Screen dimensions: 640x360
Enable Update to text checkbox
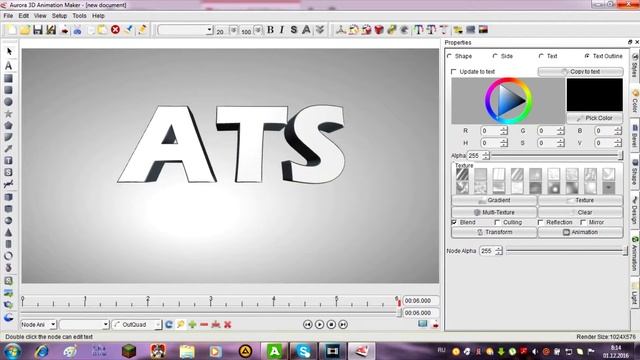[x=453, y=71]
